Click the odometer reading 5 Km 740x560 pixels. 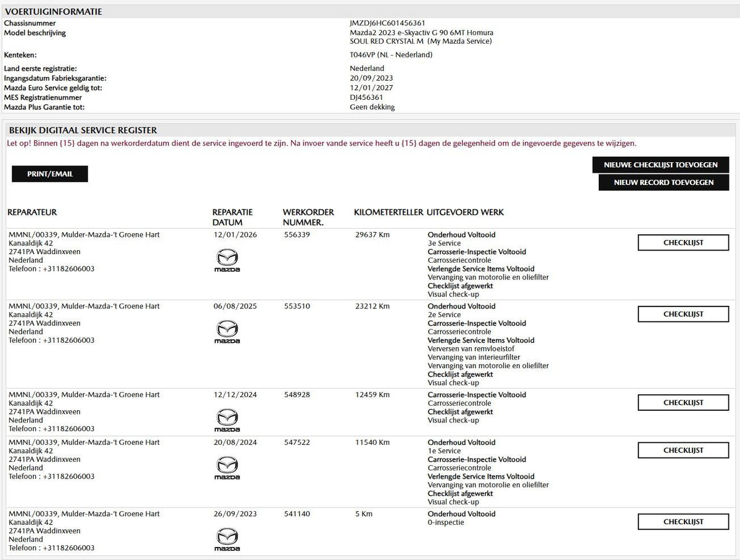click(x=364, y=514)
